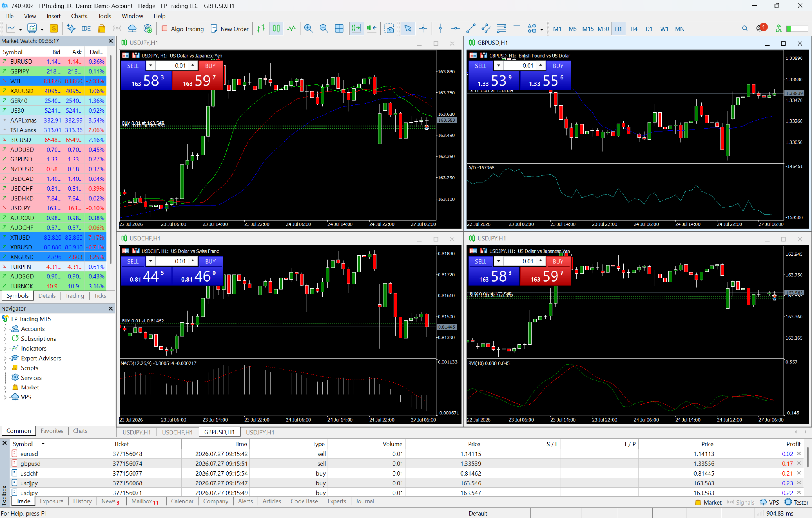Switch to History tab in Toolbox
812x518 pixels.
click(82, 501)
